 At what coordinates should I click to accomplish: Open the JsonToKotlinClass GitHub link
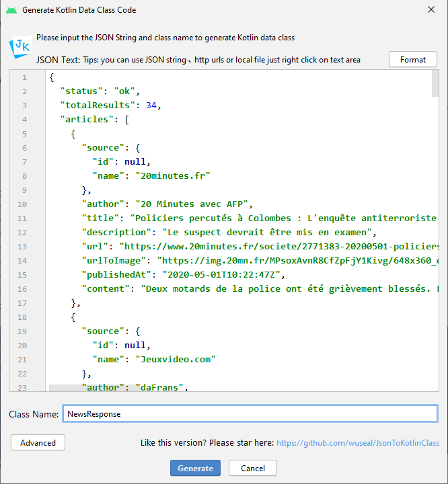tap(357, 443)
